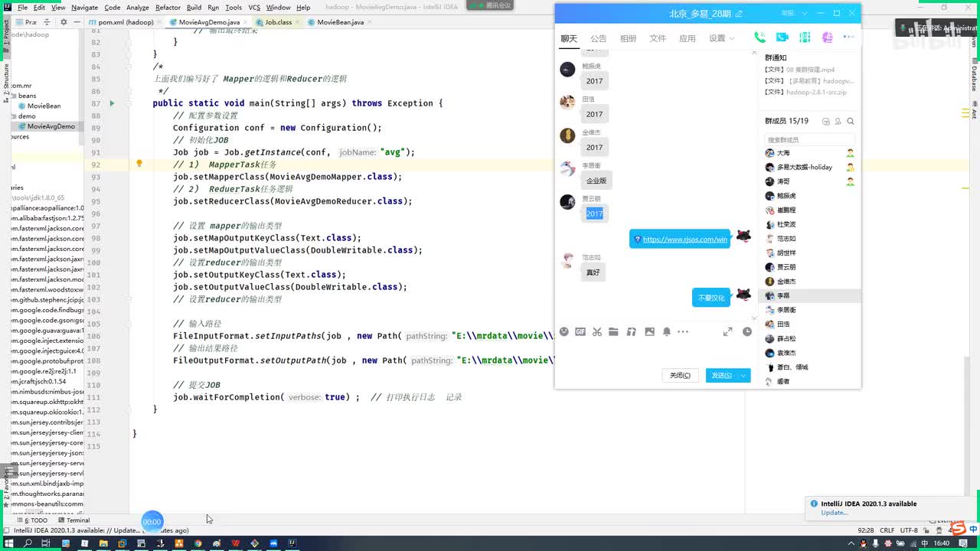Image resolution: width=980 pixels, height=551 pixels.
Task: Click the Update link in IDEA notification
Action: tap(835, 513)
